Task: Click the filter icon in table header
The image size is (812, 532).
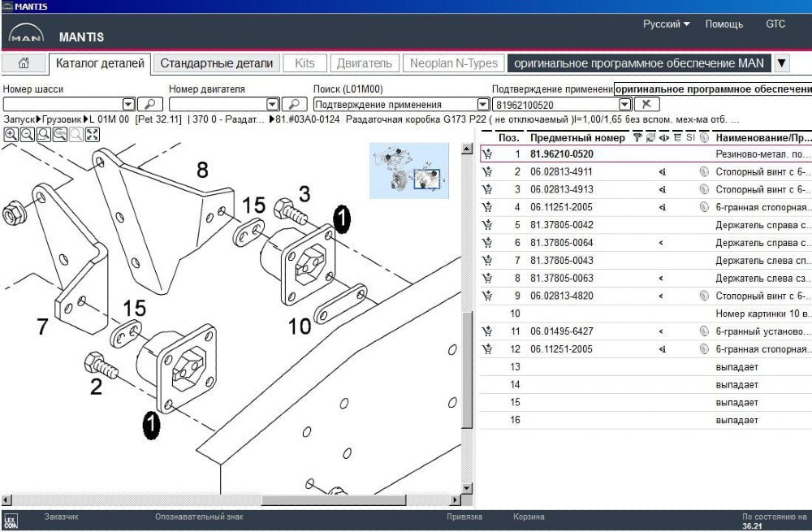Action: coord(637,137)
